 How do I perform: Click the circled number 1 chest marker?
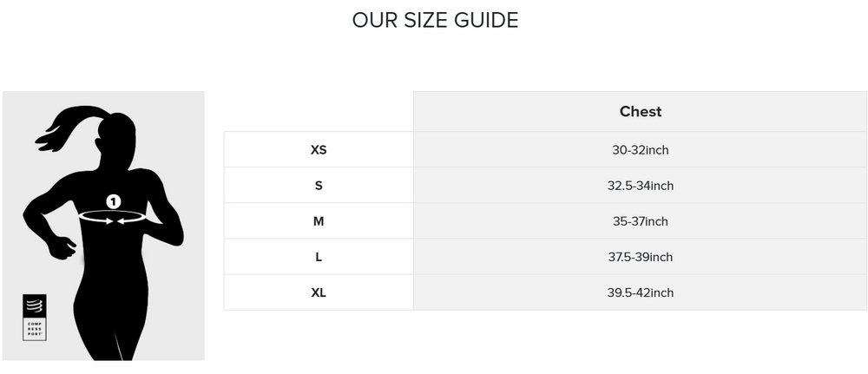[114, 201]
